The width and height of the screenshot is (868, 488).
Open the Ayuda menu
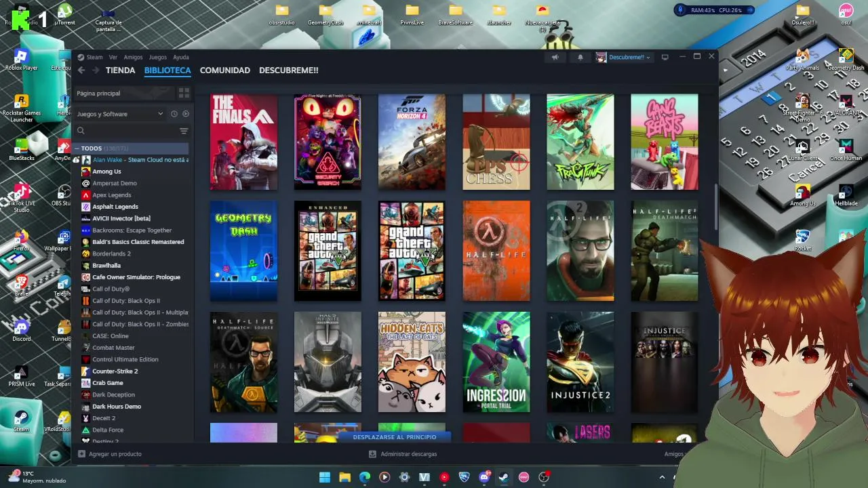point(181,57)
